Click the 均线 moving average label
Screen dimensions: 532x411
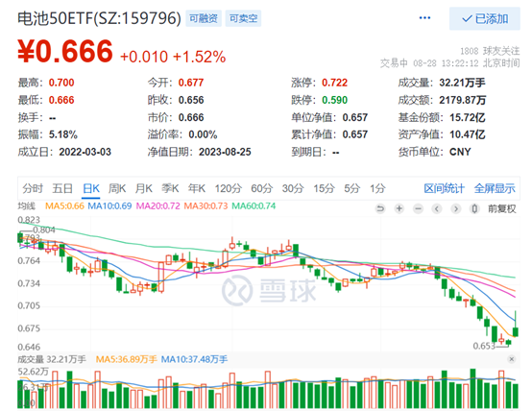[27, 206]
